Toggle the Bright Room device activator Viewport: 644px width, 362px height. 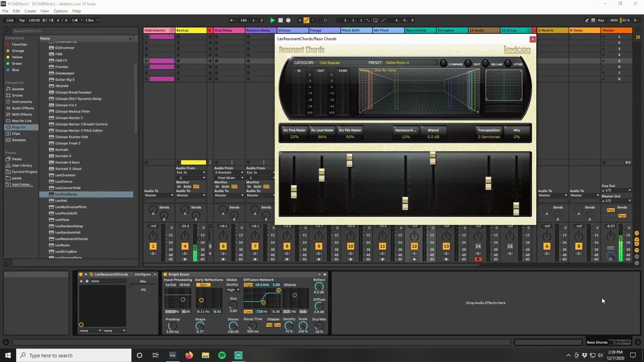(165, 275)
